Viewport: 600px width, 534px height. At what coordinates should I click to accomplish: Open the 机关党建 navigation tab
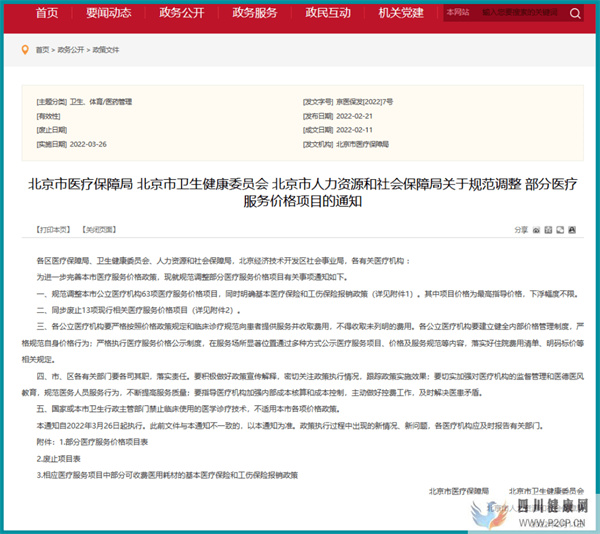point(401,13)
